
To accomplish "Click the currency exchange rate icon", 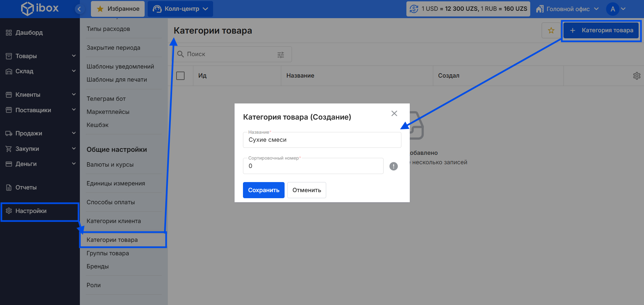I will pos(414,9).
